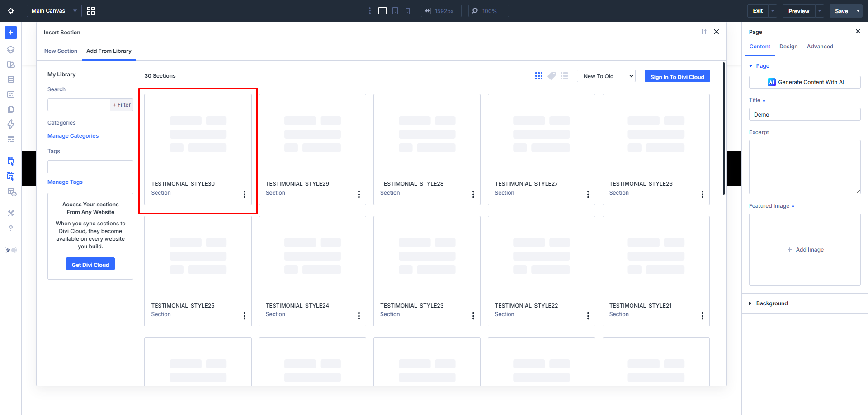This screenshot has height=415, width=868.
Task: Close the Page settings panel
Action: point(858,31)
